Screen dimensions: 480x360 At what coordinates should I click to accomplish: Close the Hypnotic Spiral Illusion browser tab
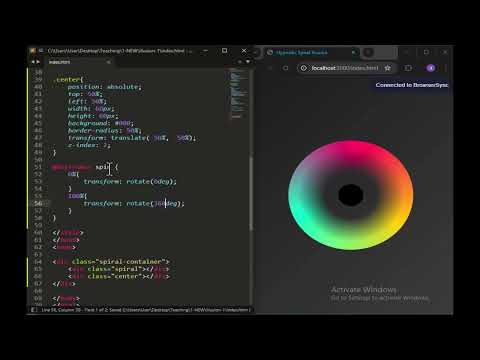tap(353, 52)
